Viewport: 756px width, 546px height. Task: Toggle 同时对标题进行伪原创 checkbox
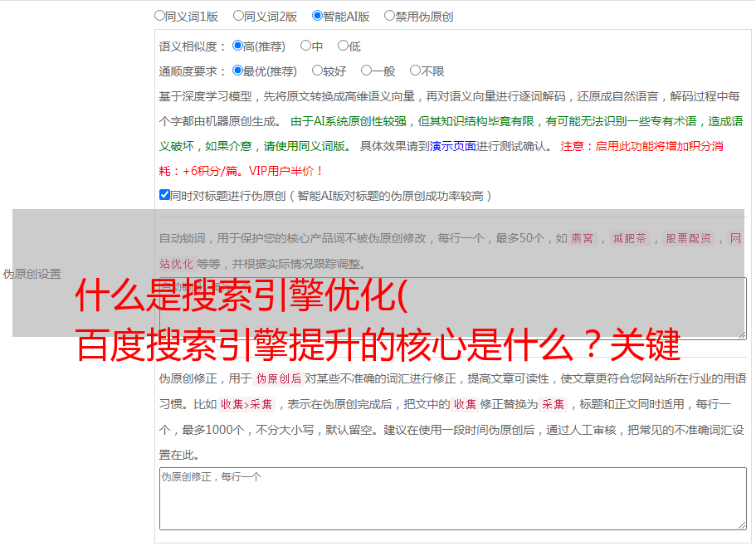pyautogui.click(x=164, y=195)
